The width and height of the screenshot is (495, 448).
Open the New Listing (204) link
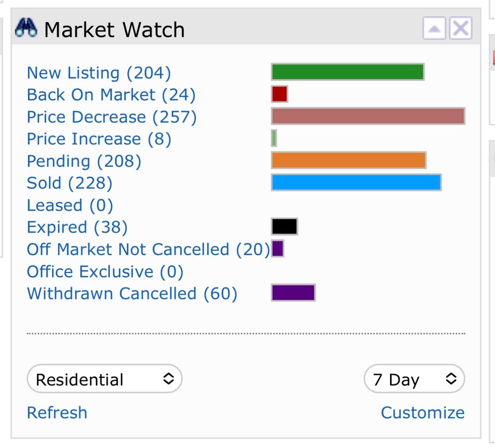click(x=99, y=73)
